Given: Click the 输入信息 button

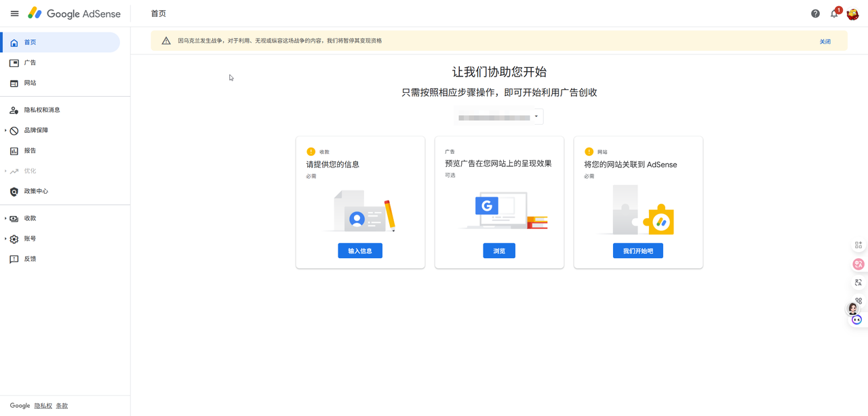Looking at the screenshot, I should click(x=360, y=251).
